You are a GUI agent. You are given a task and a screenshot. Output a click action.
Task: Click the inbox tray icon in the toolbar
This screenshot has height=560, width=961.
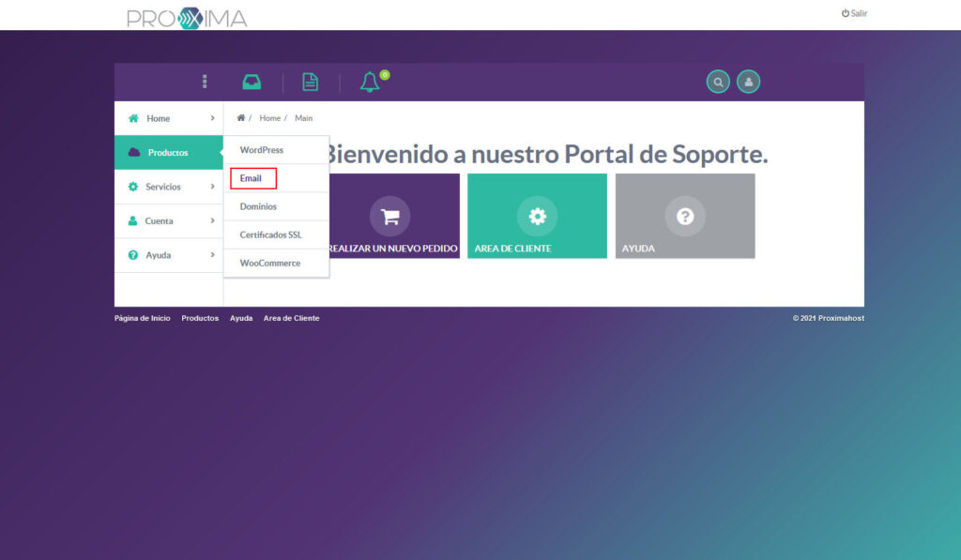coord(252,81)
